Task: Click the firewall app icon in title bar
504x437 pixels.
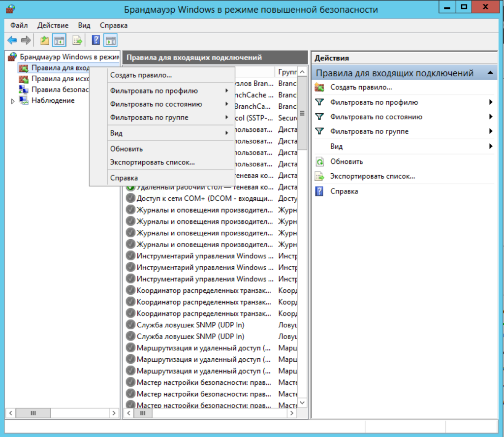Action: (10, 9)
